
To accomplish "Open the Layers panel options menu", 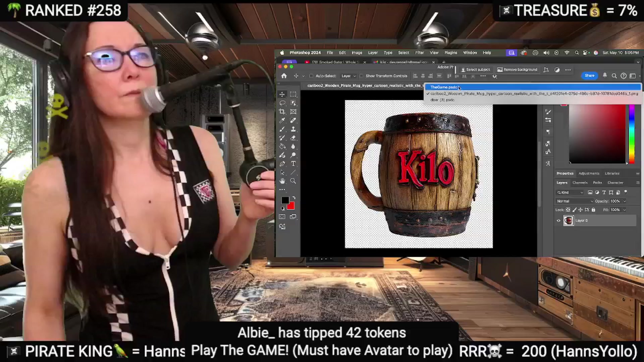I will (638, 183).
